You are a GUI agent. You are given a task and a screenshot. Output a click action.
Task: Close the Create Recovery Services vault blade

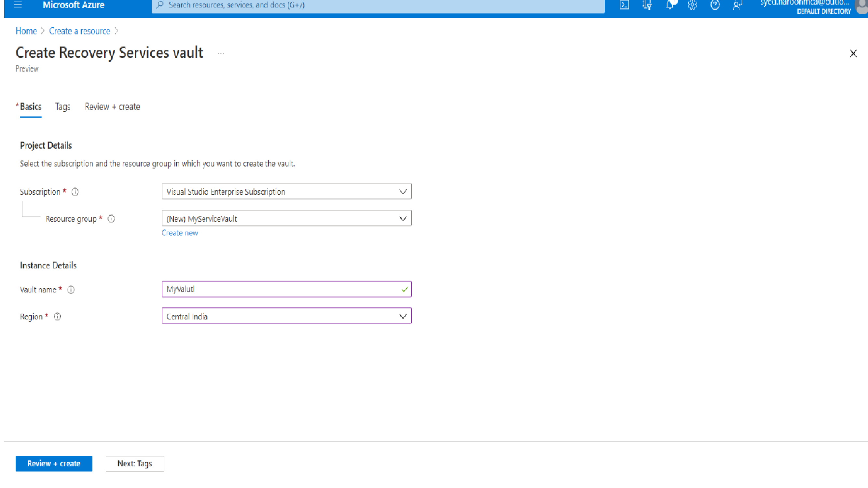point(853,53)
